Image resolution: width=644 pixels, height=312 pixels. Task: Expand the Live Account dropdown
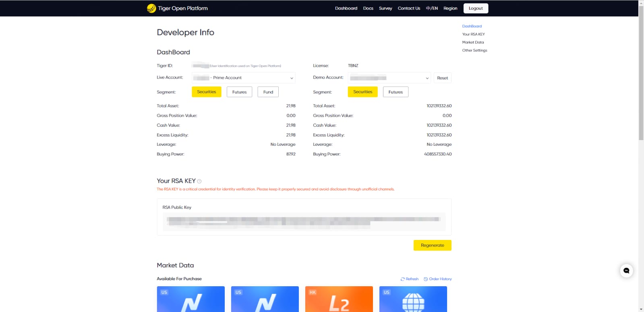tap(244, 78)
